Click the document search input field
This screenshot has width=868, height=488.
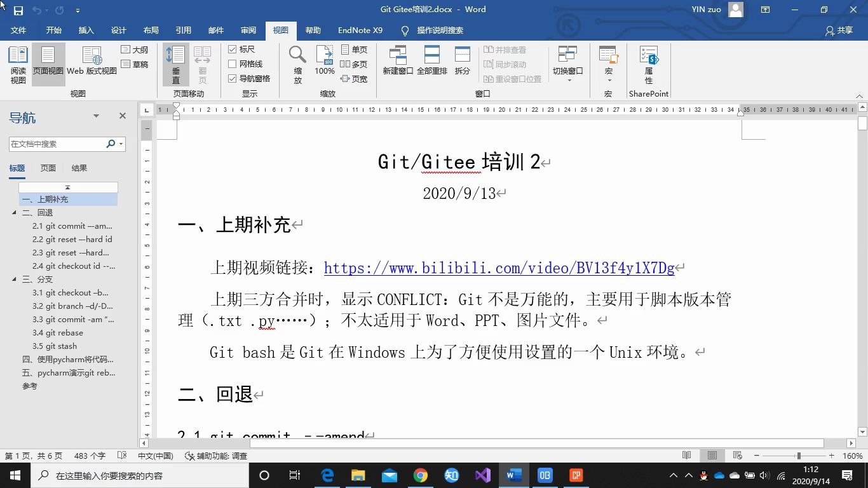57,144
